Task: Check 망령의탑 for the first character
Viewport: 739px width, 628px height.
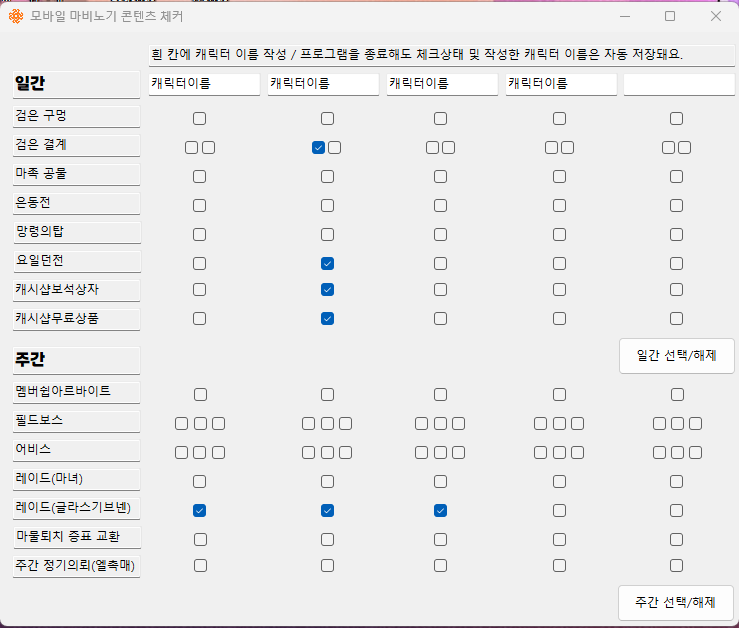Action: (199, 235)
